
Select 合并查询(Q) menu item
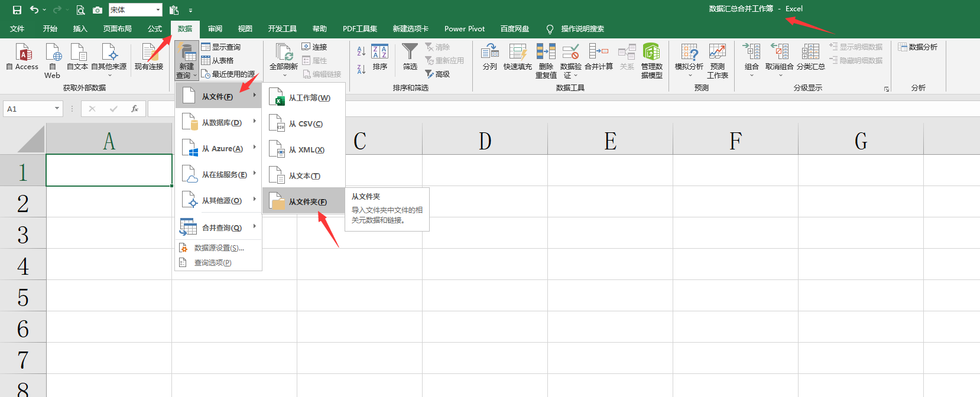pyautogui.click(x=219, y=227)
